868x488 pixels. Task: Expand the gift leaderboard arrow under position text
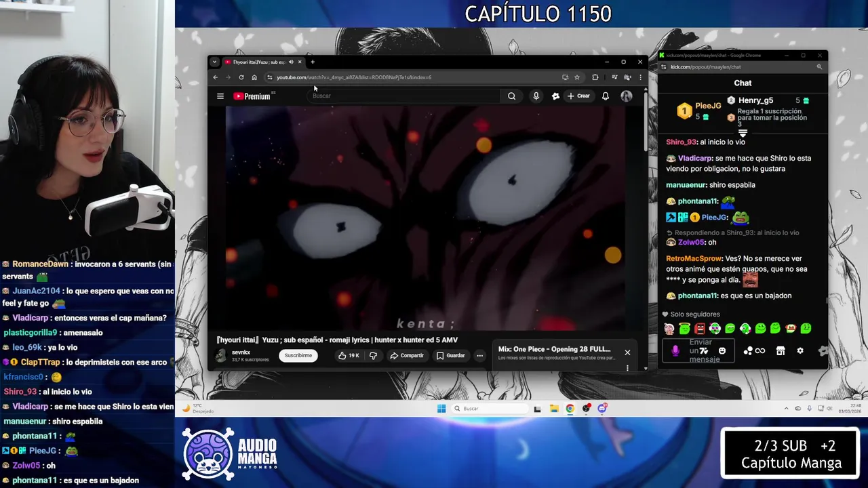[x=743, y=134]
